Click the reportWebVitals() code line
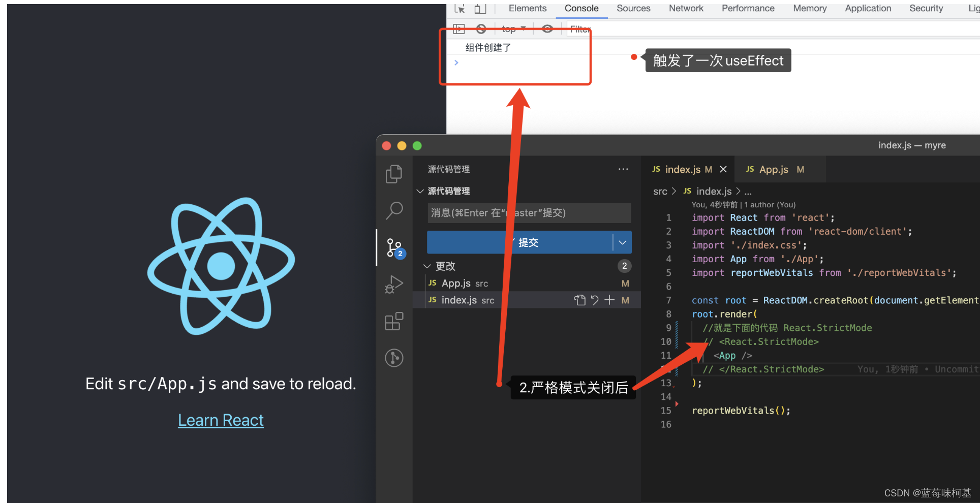This screenshot has height=503, width=980. (x=741, y=411)
